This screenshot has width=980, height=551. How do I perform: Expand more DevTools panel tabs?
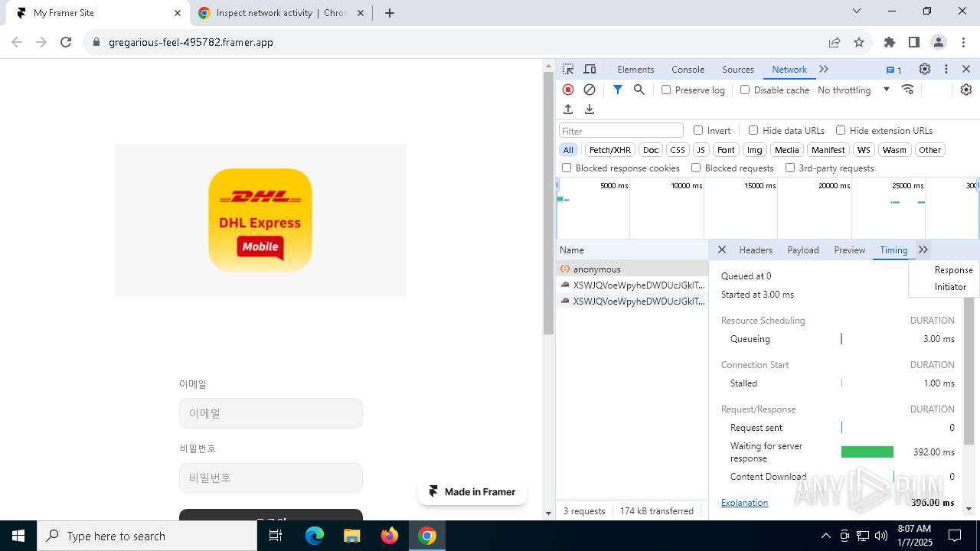tap(824, 69)
